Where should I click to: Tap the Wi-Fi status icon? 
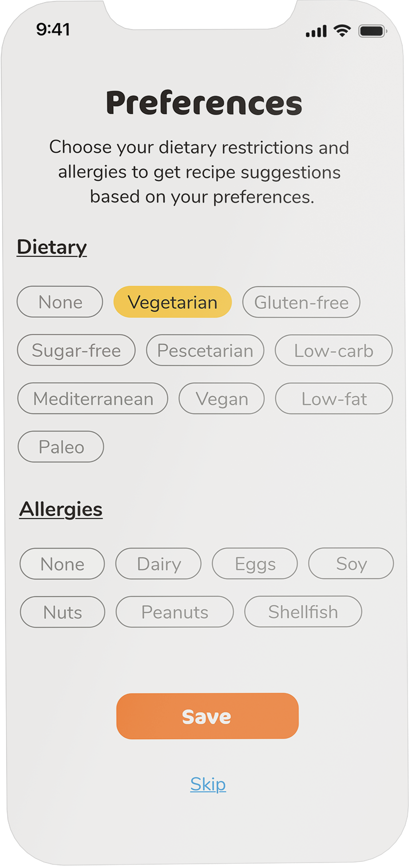point(342,31)
